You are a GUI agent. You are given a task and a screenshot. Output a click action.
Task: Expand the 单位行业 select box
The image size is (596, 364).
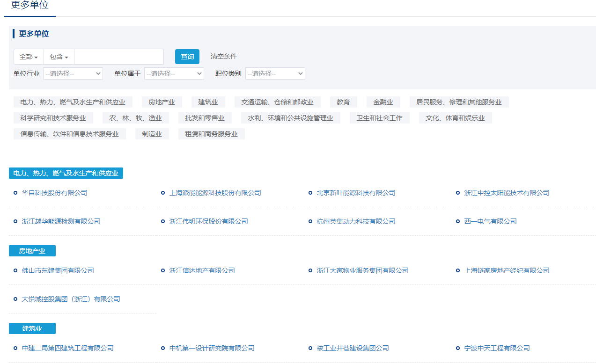pos(73,73)
